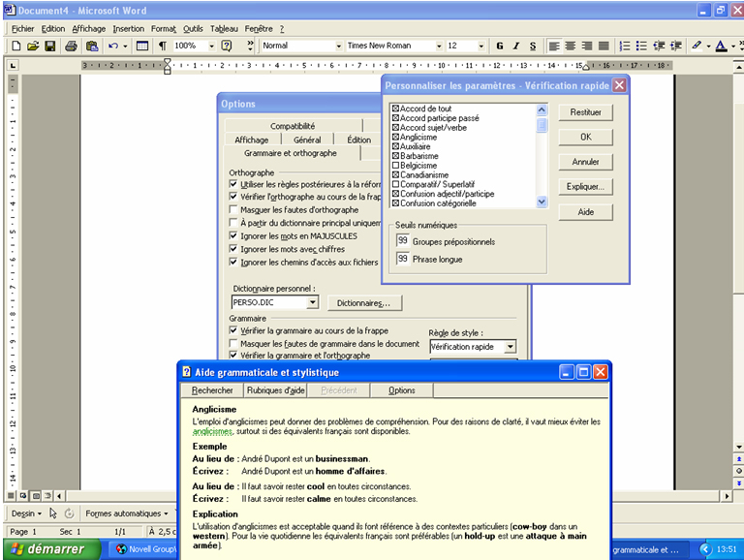The image size is (744, 560).
Task: Toggle Italic formatting (I button)
Action: [x=516, y=46]
